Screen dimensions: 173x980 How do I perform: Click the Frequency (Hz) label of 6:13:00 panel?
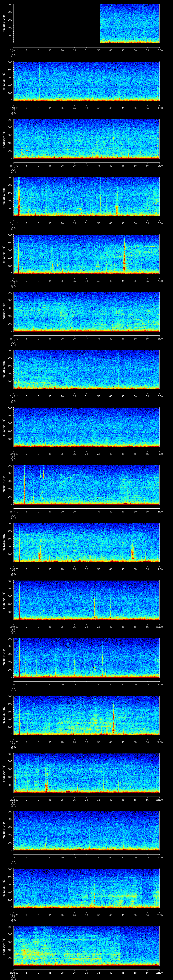[x=4, y=254]
